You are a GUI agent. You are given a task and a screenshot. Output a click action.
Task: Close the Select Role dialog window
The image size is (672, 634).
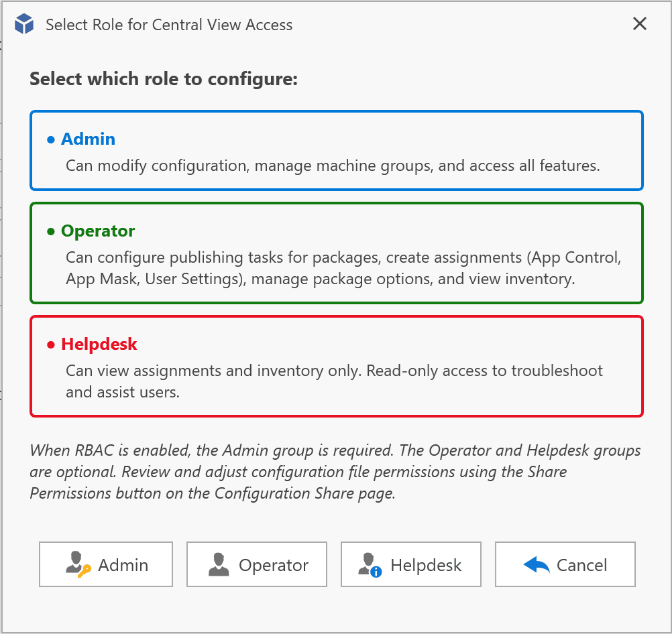(x=640, y=25)
